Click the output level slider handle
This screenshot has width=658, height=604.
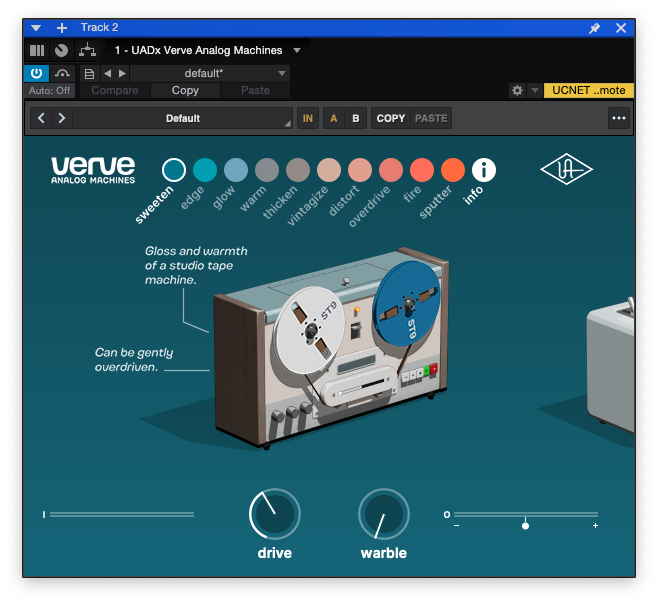tap(525, 526)
